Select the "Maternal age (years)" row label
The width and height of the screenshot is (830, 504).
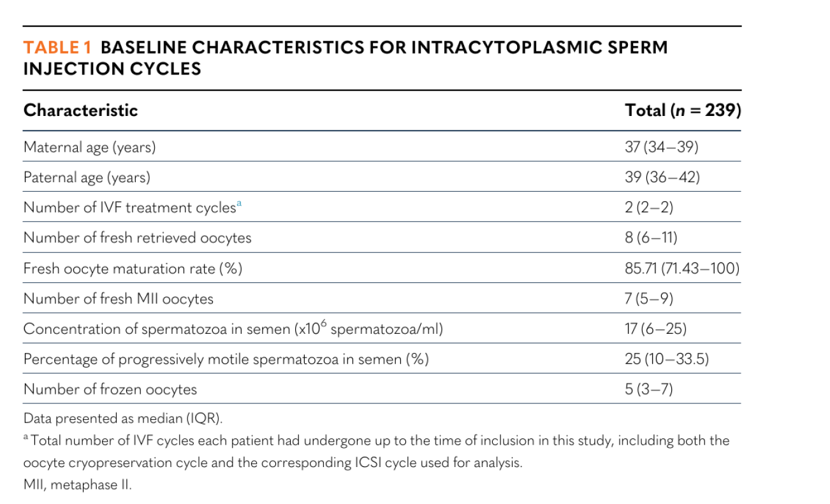pyautogui.click(x=89, y=147)
